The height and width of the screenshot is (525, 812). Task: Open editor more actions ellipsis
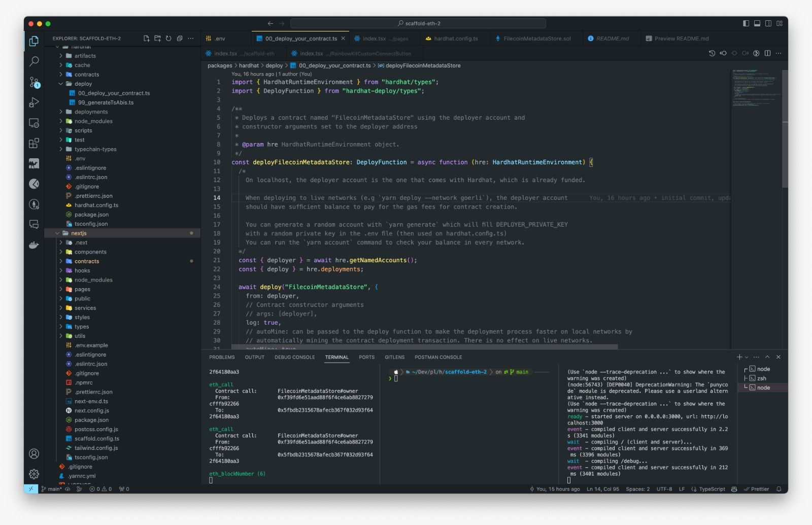(x=779, y=53)
